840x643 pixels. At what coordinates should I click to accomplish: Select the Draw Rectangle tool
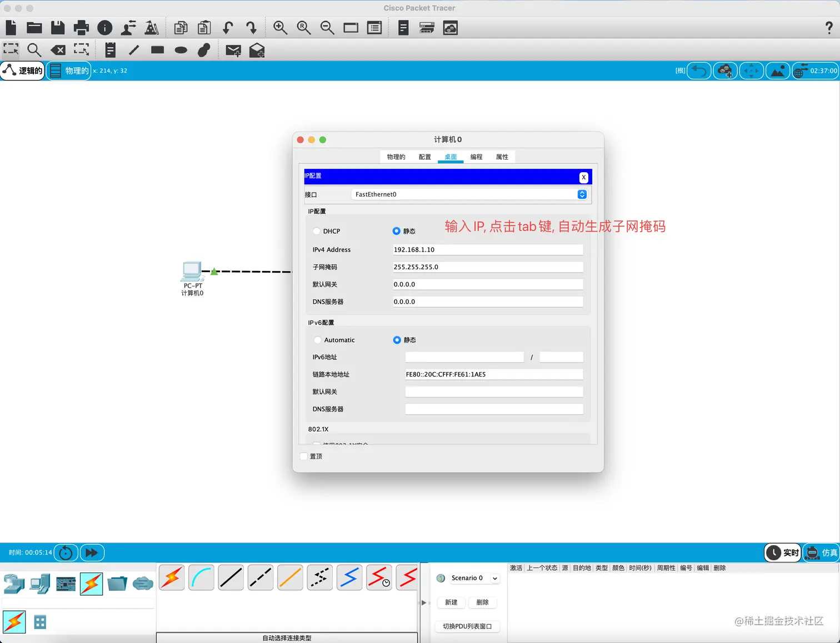[x=157, y=50]
